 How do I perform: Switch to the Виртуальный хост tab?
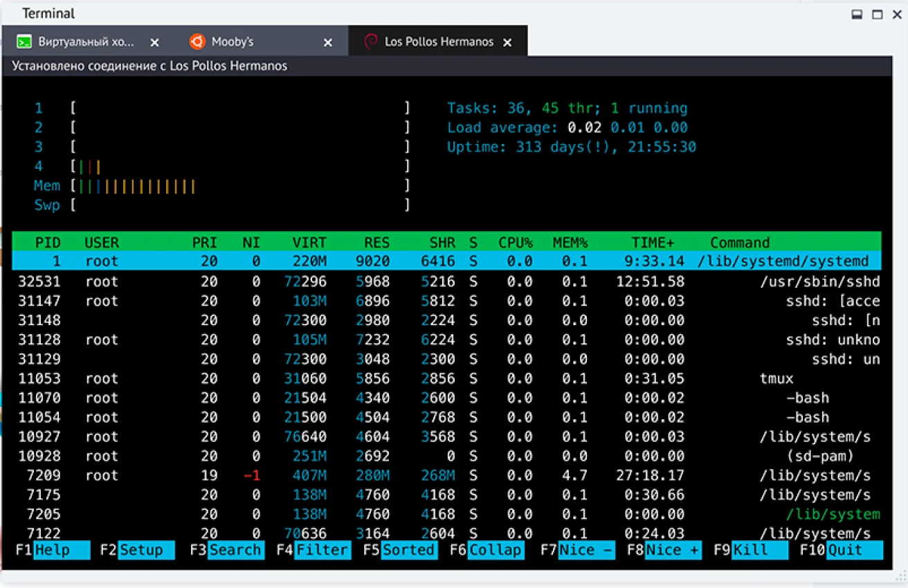[x=82, y=42]
